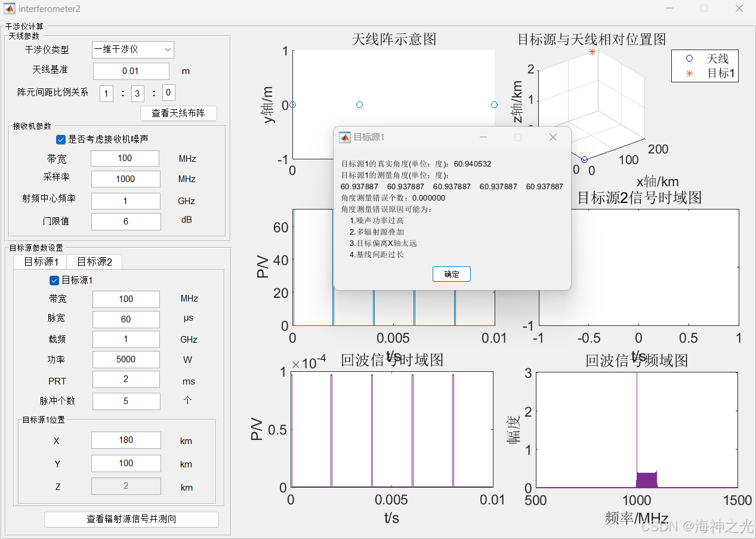
Task: Click the X position field showing 180 km
Action: [x=126, y=440]
